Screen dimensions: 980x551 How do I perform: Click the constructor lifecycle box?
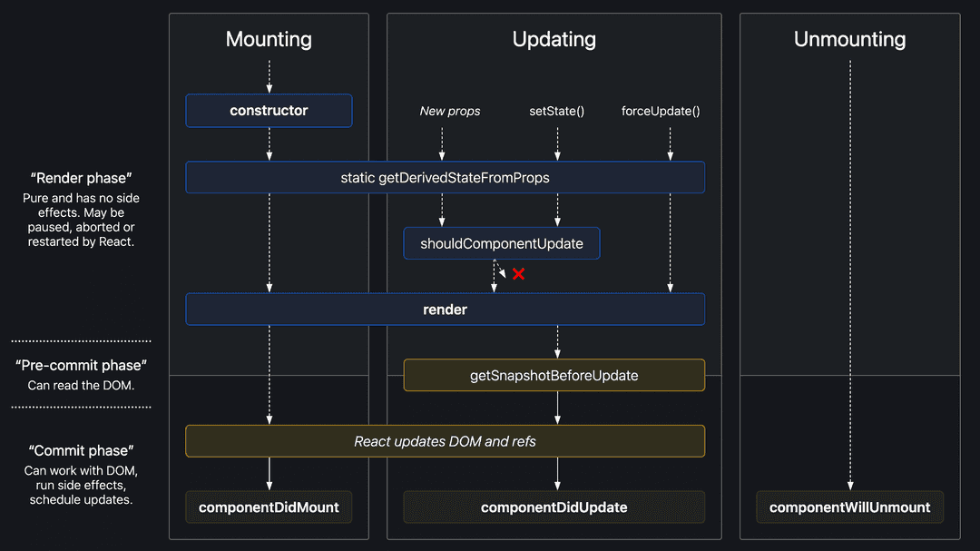tap(269, 110)
